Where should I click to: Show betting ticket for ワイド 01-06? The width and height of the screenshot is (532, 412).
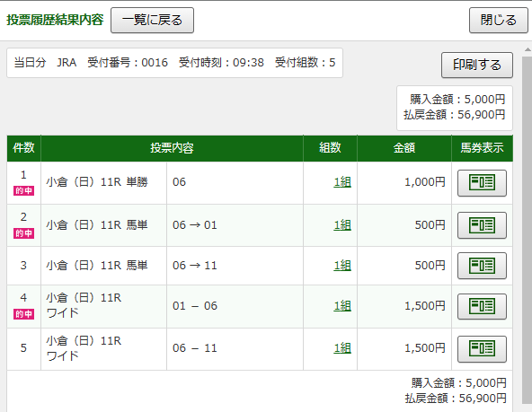[x=482, y=306]
